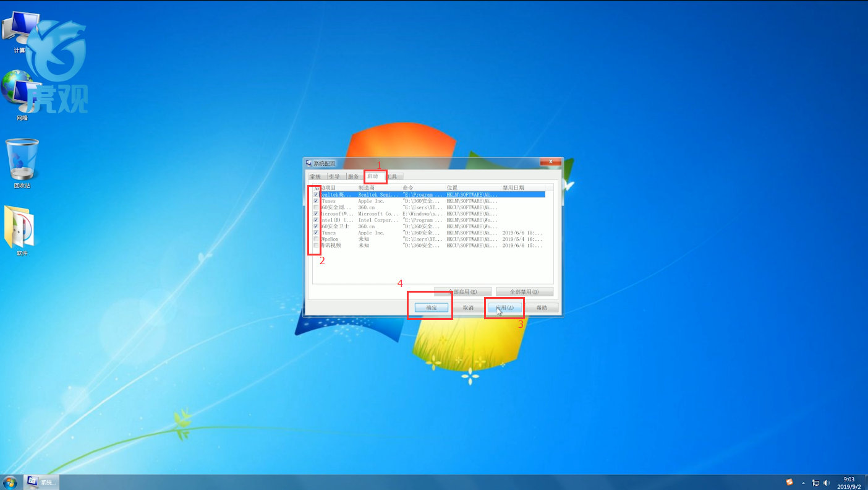Uncheck the Intel(R) U... startup item
This screenshot has height=490, width=868.
tap(316, 220)
